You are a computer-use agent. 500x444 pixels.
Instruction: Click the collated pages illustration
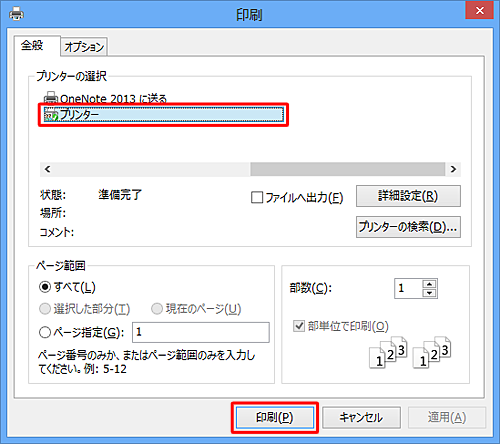click(410, 352)
